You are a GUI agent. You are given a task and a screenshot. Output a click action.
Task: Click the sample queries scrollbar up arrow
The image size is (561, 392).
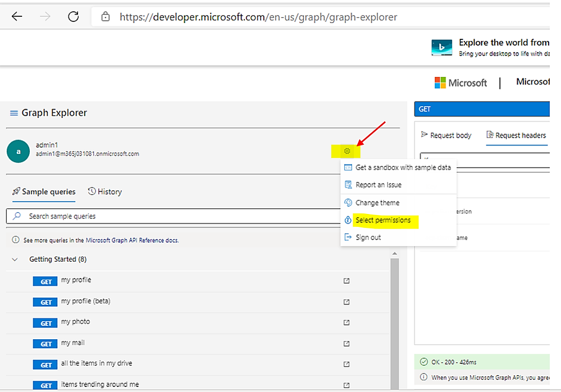click(x=395, y=254)
